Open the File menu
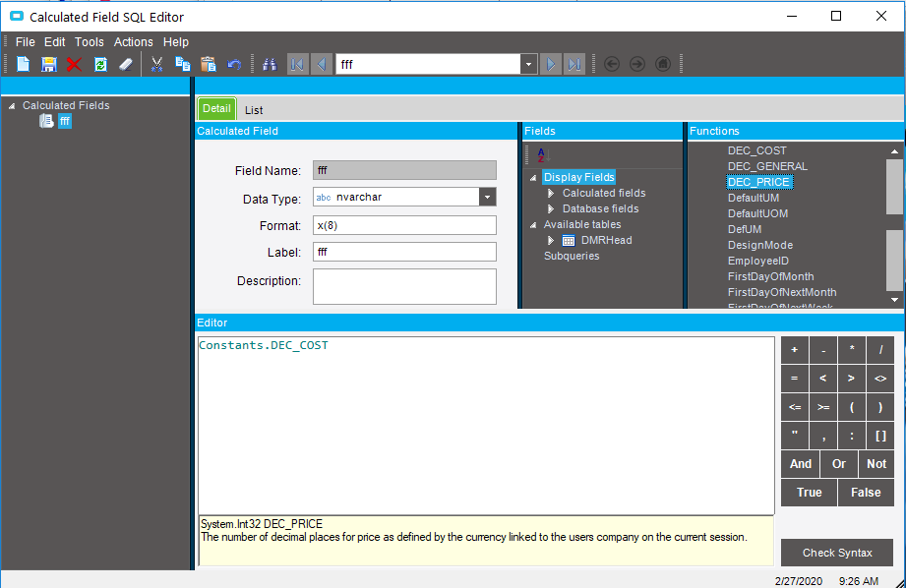The height and width of the screenshot is (588, 906). pos(26,42)
